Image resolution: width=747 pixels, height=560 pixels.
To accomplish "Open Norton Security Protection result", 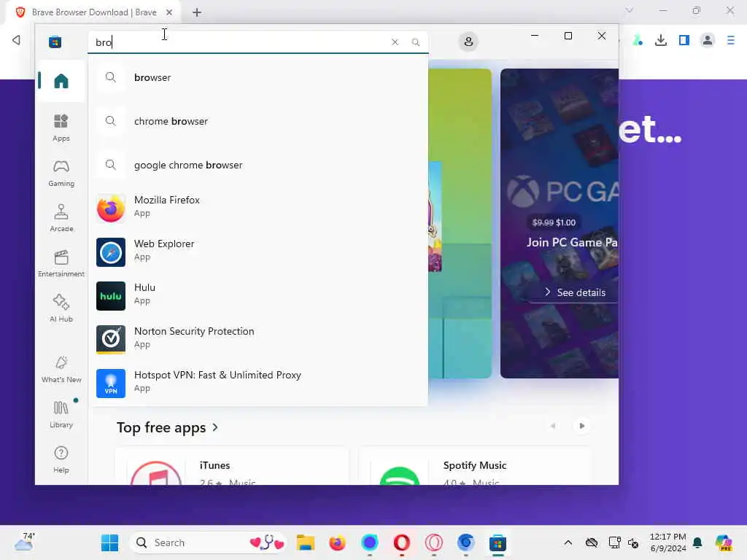I will 258,340.
